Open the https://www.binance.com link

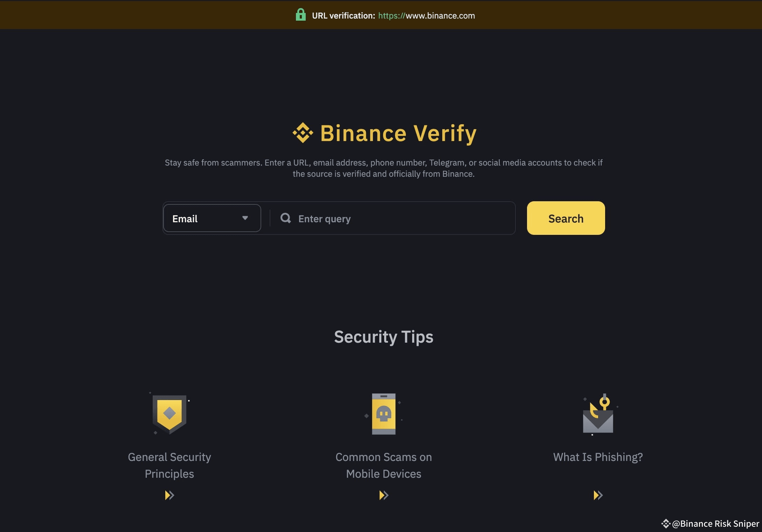pos(426,15)
